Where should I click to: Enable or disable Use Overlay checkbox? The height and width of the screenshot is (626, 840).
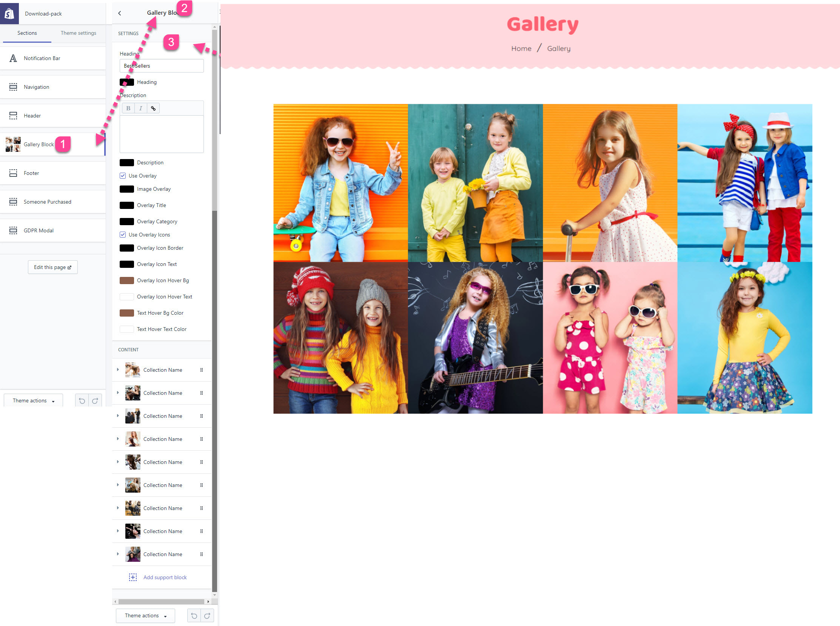coord(123,176)
